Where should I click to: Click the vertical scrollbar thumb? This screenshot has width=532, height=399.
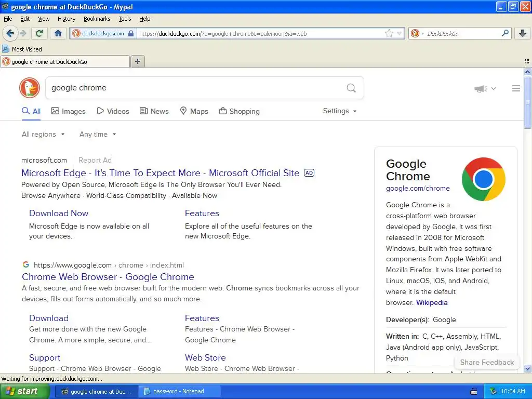point(527,102)
